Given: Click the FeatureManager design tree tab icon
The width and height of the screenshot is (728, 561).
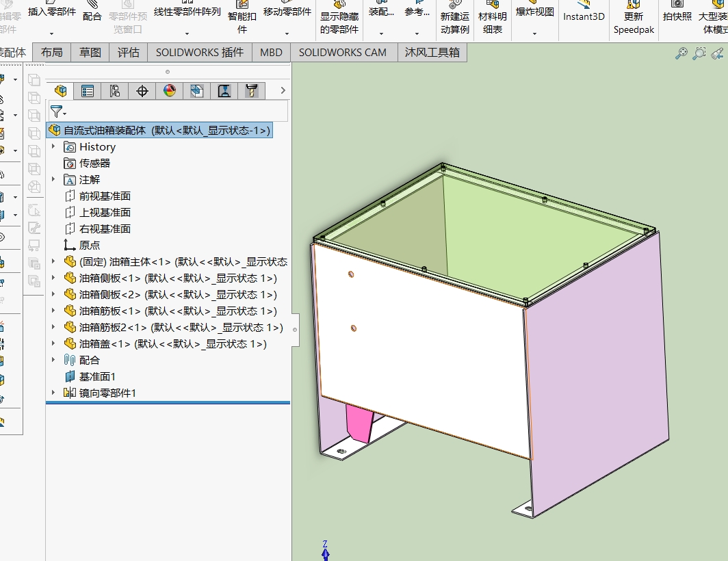Looking at the screenshot, I should tap(61, 91).
